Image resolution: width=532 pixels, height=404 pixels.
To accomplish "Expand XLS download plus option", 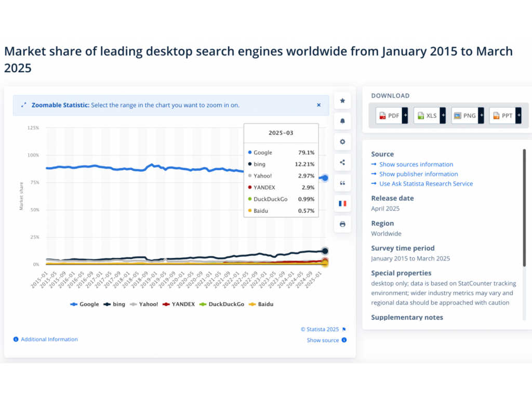I will click(443, 115).
